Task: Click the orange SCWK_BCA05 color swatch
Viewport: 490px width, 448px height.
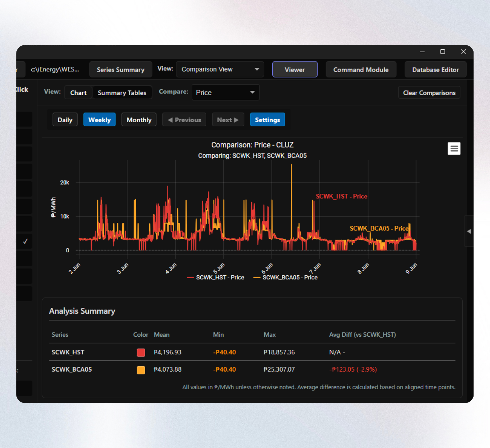Action: [x=141, y=370]
